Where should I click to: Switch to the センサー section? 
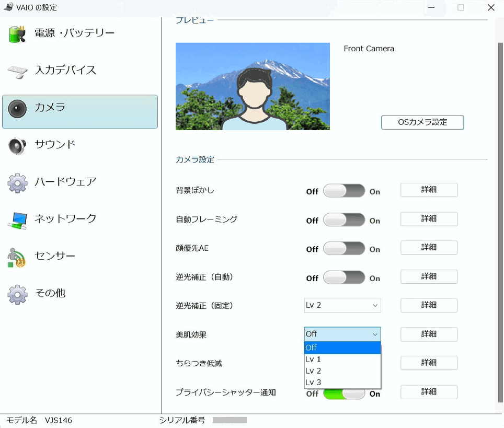(x=55, y=256)
